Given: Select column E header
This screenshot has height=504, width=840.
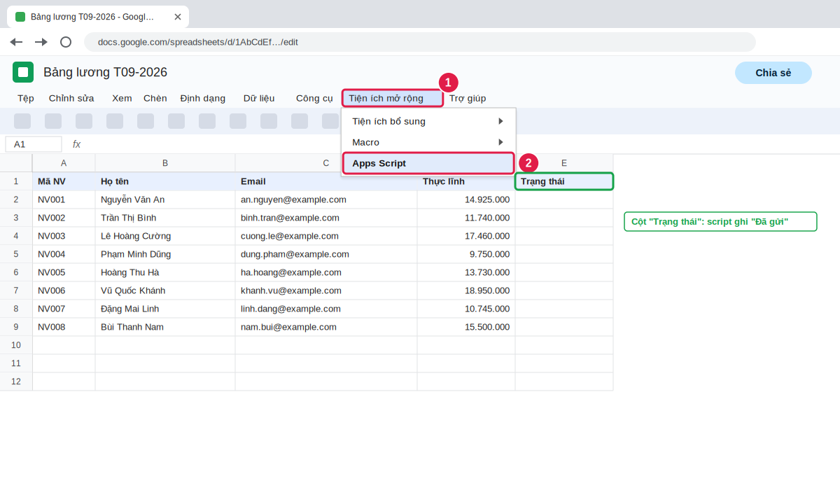Looking at the screenshot, I should (564, 163).
